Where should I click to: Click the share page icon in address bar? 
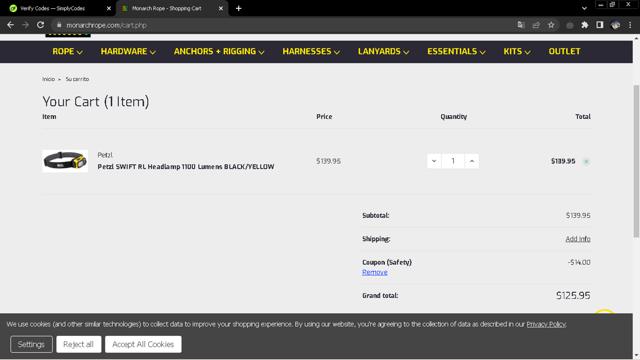coord(536,25)
